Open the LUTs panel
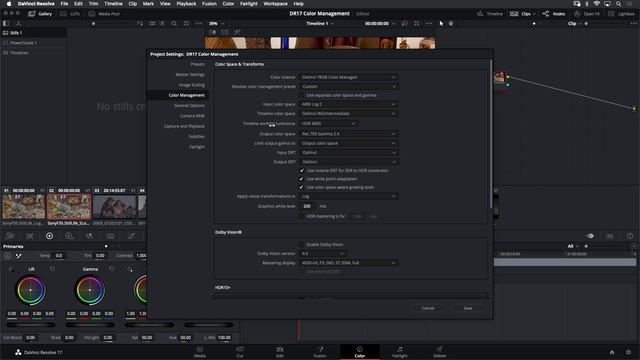This screenshot has width=640, height=360. [70, 13]
